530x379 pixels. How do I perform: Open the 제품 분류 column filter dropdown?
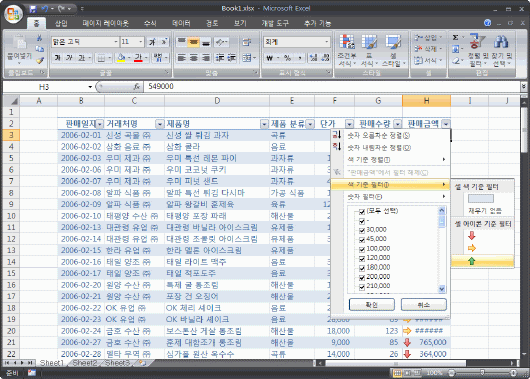310,124
